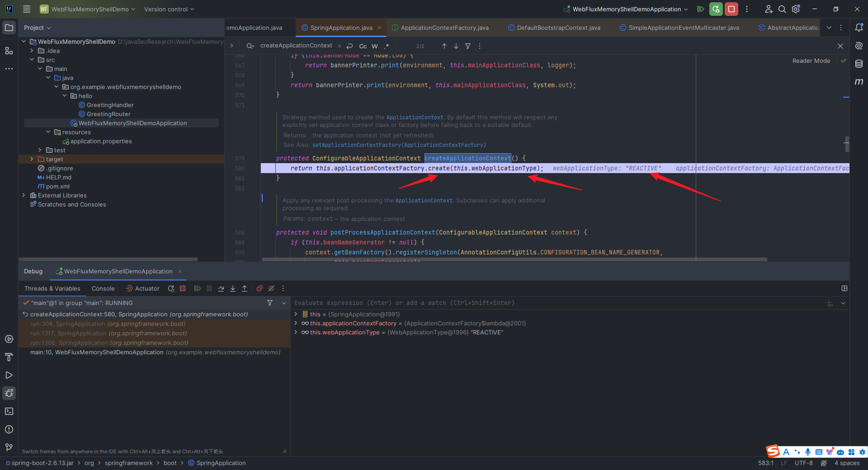The height and width of the screenshot is (470, 868).
Task: Open Database tool window
Action: coord(859,64)
